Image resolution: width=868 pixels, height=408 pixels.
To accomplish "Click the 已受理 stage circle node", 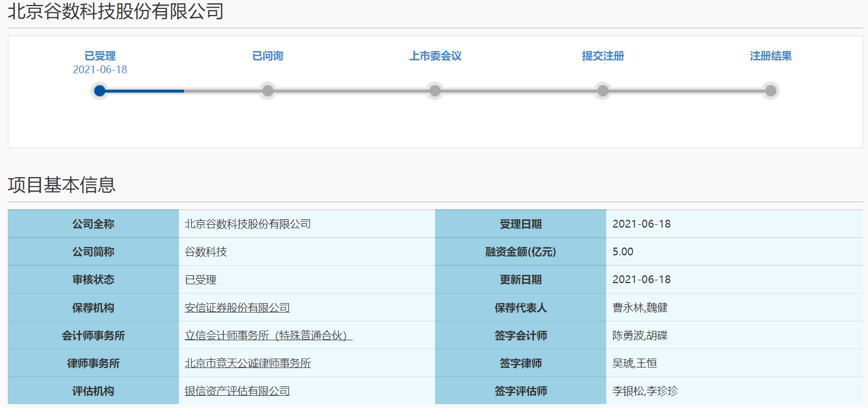I will click(x=99, y=90).
